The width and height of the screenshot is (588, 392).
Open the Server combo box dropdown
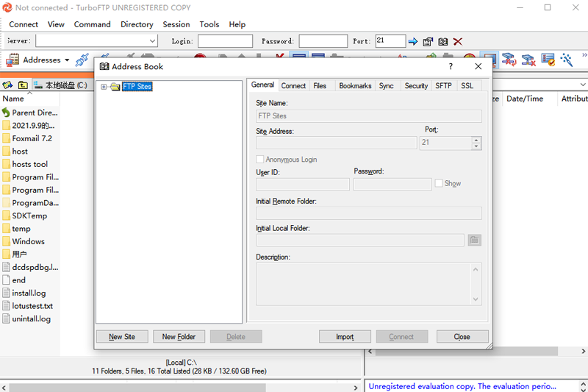pyautogui.click(x=152, y=41)
